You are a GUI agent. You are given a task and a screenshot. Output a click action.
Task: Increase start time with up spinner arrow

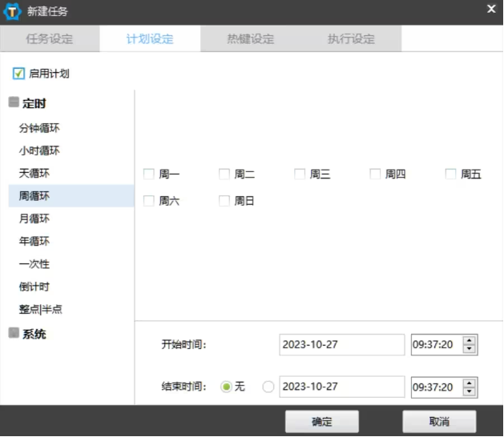coord(470,340)
